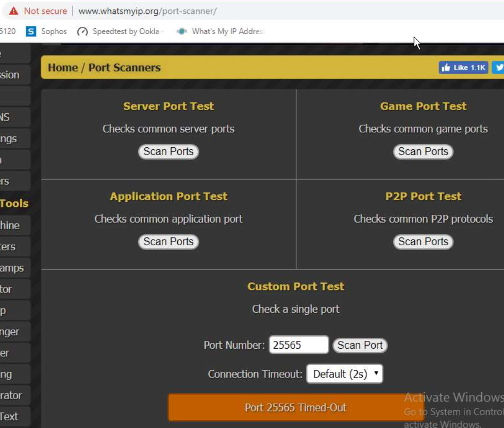Open the sidebar item ending in 'Text'
The width and height of the screenshot is (504, 428).
pyautogui.click(x=9, y=416)
